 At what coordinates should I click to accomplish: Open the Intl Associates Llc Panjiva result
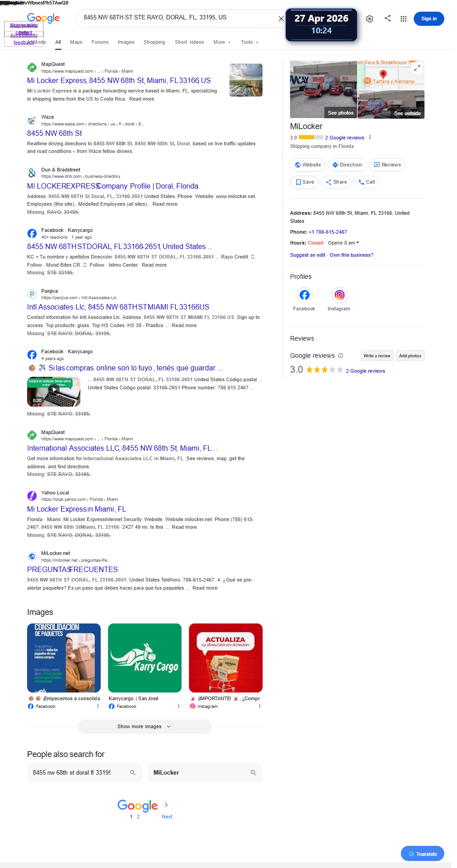click(x=118, y=307)
